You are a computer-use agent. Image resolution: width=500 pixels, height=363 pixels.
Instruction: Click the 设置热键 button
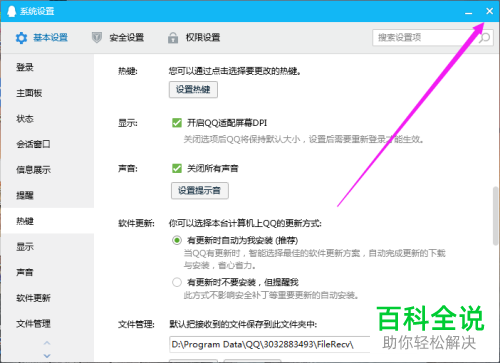[193, 89]
